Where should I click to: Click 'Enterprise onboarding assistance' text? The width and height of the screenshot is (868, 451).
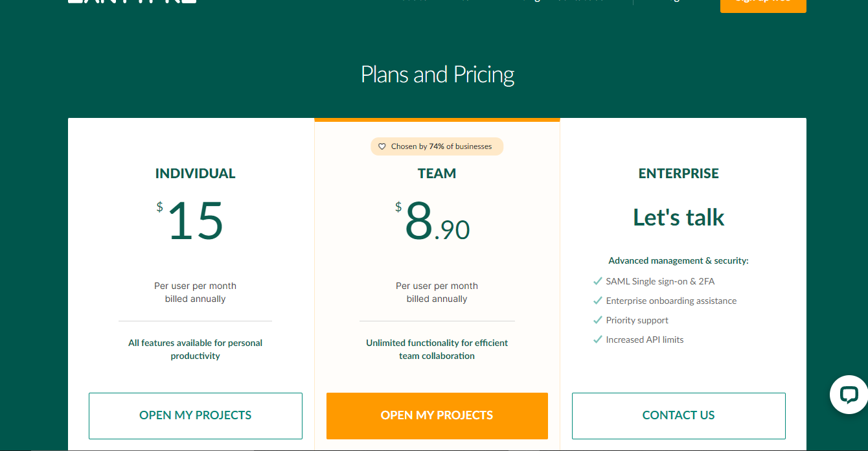point(671,301)
